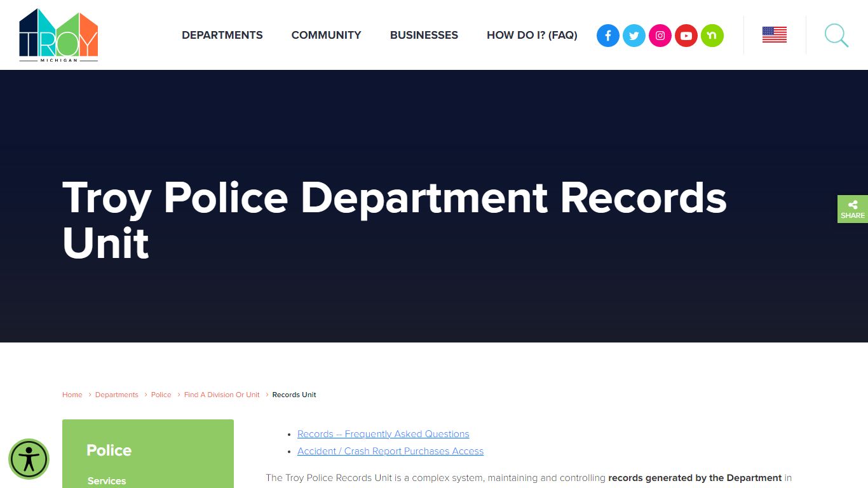Open the Facebook social icon
Viewport: 868px width, 488px height.
[608, 36]
